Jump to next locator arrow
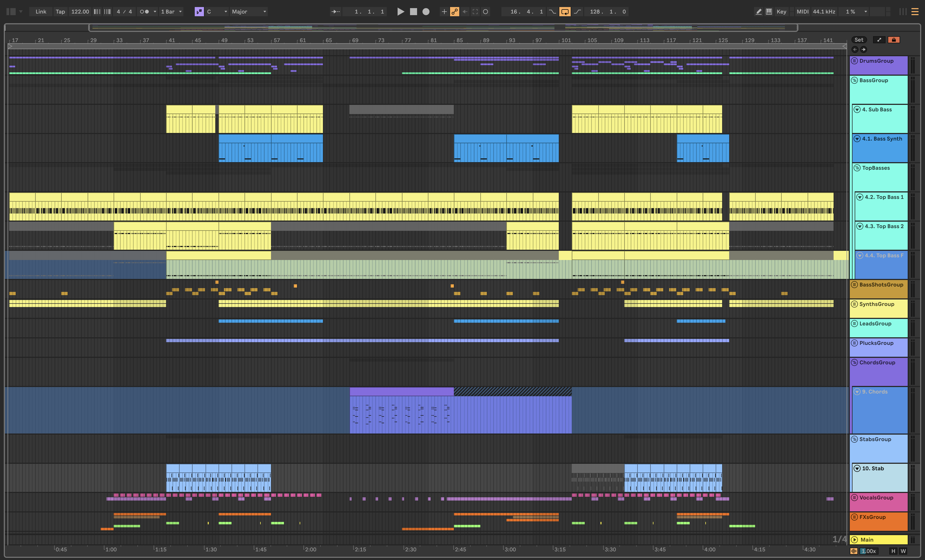 (863, 49)
